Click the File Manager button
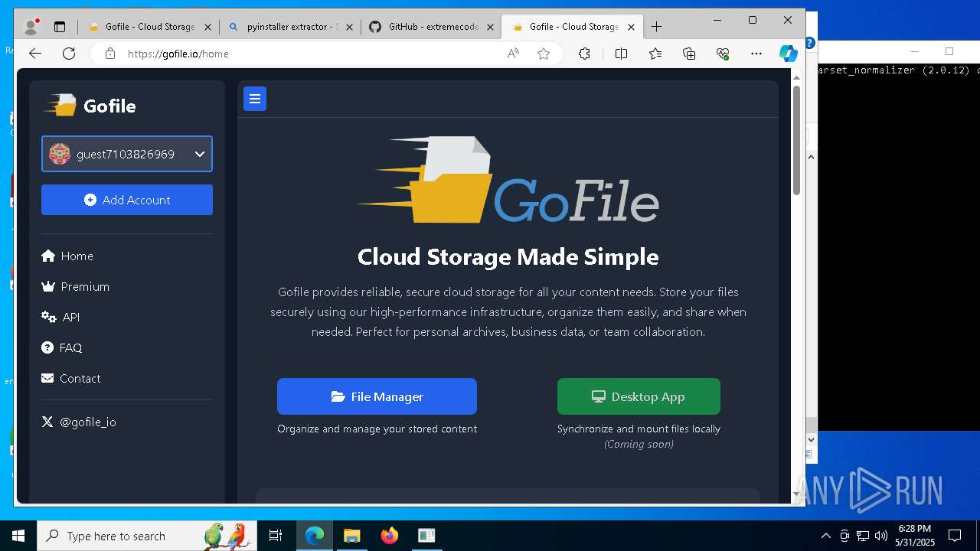 [377, 396]
